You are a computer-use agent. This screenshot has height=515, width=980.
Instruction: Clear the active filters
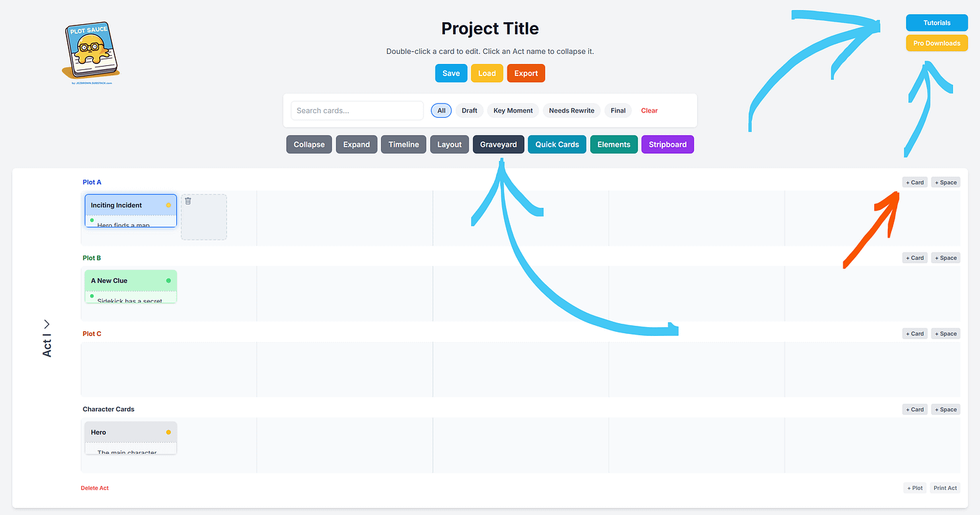click(x=650, y=110)
